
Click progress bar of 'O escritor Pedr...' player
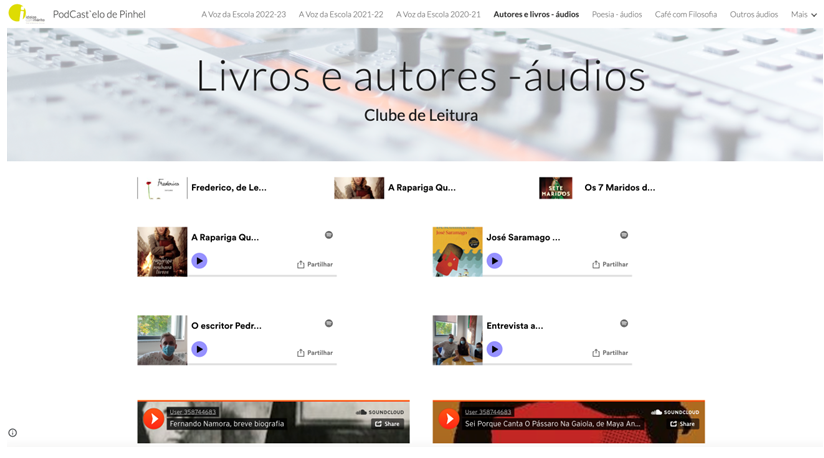point(263,362)
